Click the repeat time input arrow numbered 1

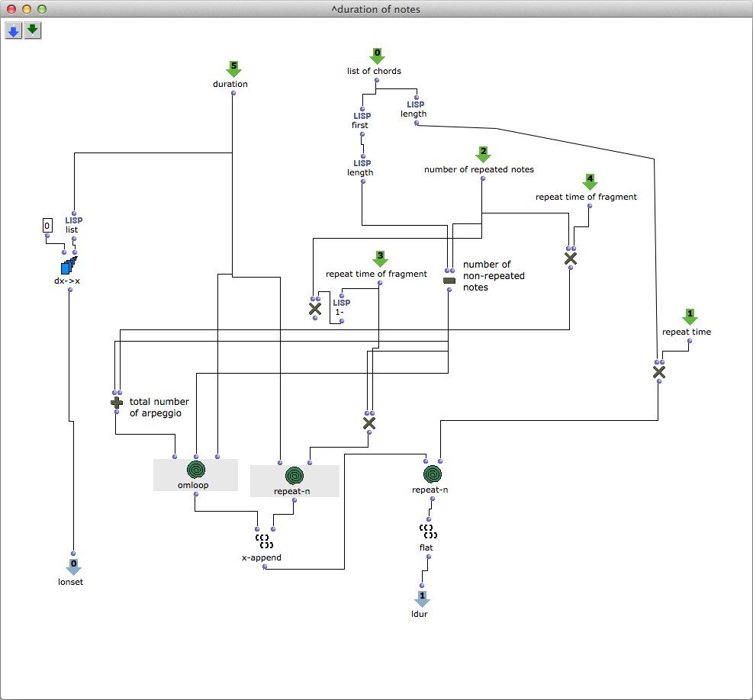[690, 316]
